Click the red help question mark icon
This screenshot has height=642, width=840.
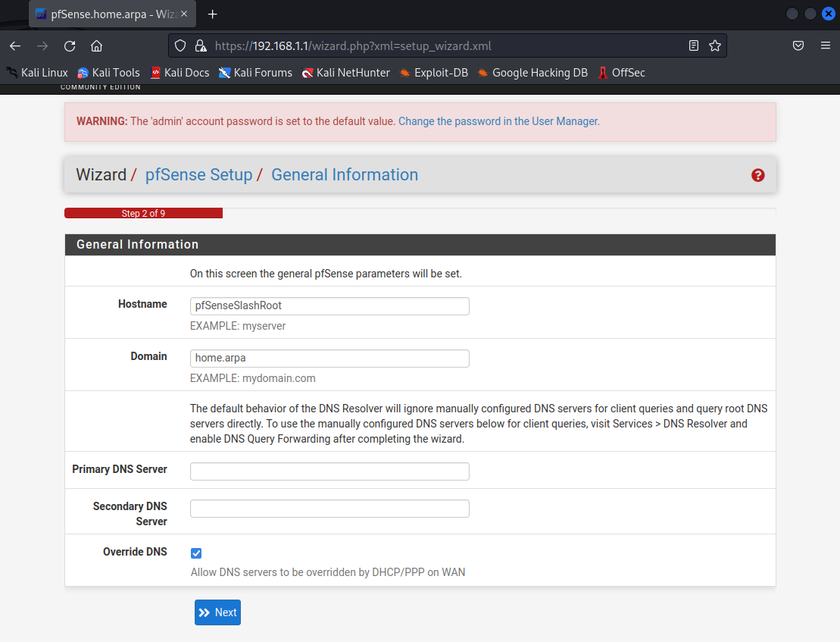pos(757,175)
